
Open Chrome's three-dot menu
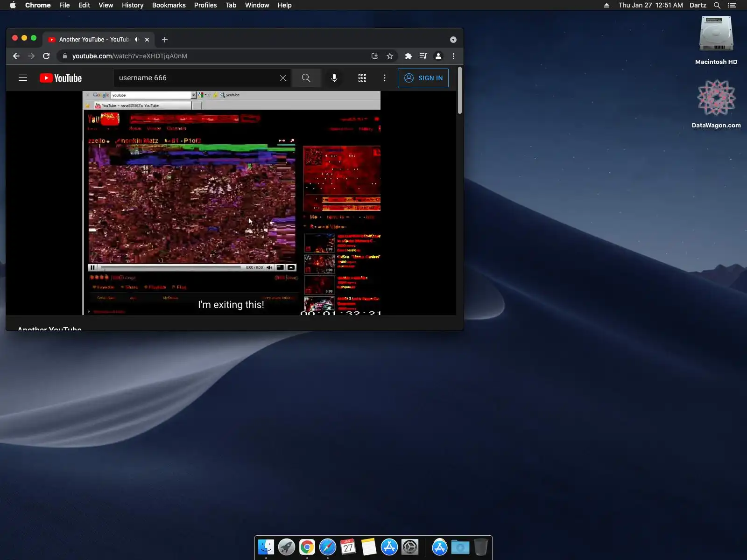pyautogui.click(x=453, y=56)
